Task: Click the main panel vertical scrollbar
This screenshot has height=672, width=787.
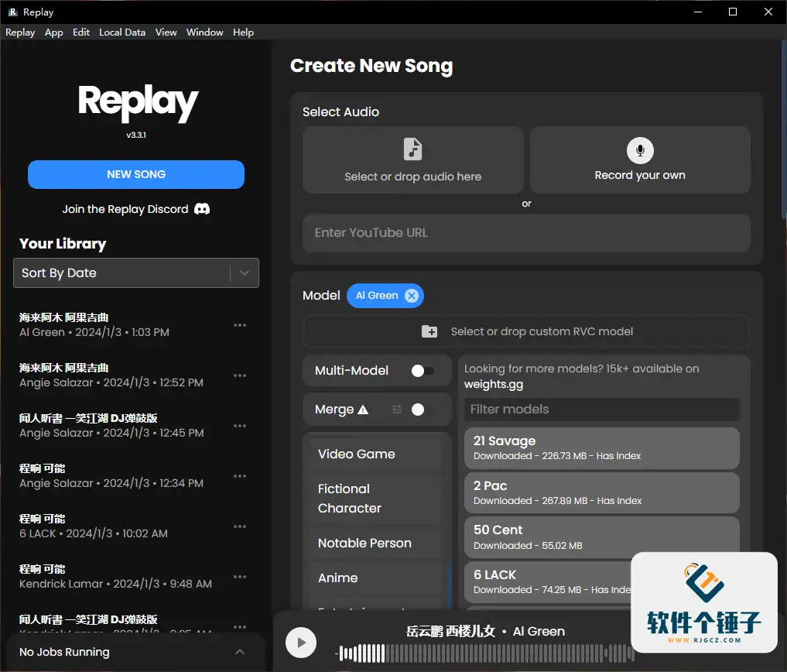Action: (783, 131)
